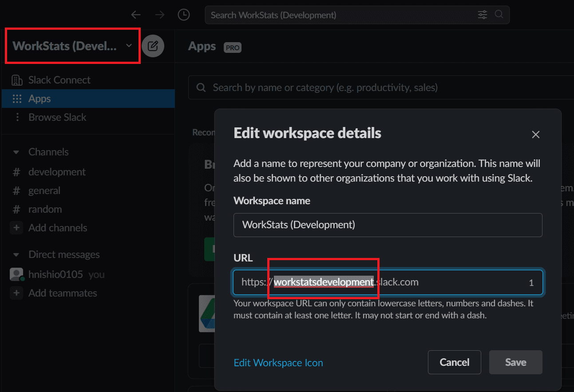Click the URL label
Image resolution: width=574 pixels, height=392 pixels.
click(243, 258)
